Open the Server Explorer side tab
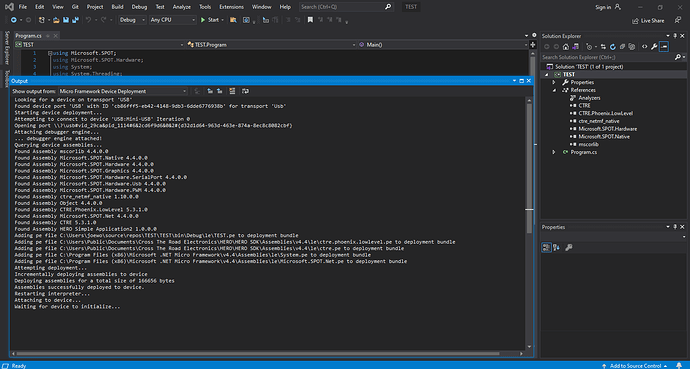The width and height of the screenshot is (690, 369). click(7, 48)
